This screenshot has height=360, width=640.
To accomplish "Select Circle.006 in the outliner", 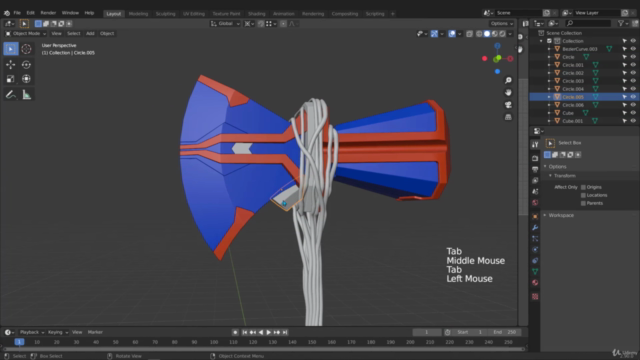I will tap(573, 105).
